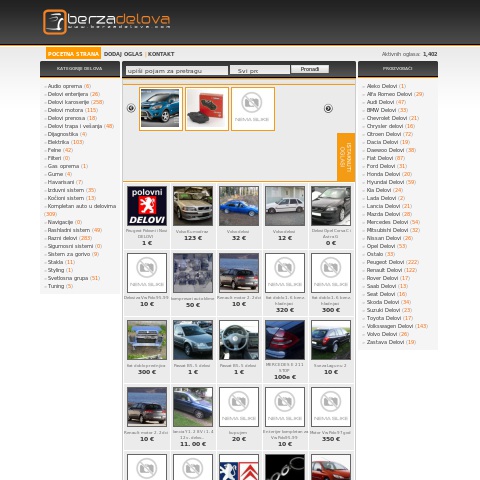Click the ISTAKNUTI OGLASI side tab

coord(346,157)
